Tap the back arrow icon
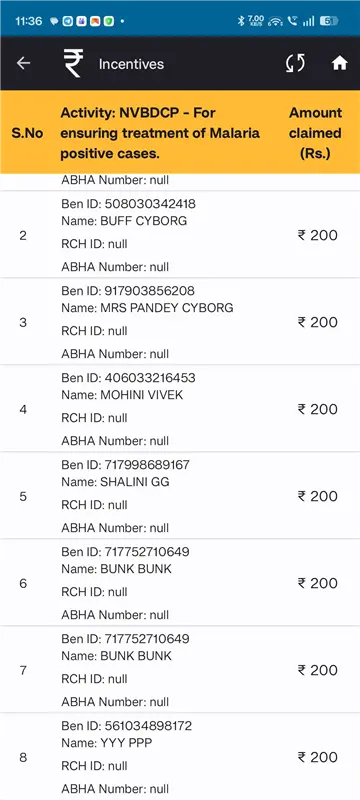Screen dimensions: 360x800 tap(23, 63)
